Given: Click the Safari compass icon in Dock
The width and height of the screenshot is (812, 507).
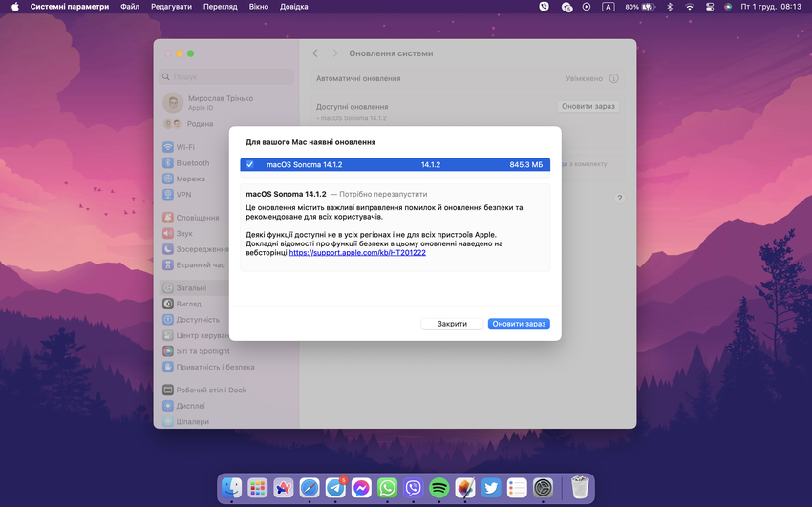Looking at the screenshot, I should (310, 488).
